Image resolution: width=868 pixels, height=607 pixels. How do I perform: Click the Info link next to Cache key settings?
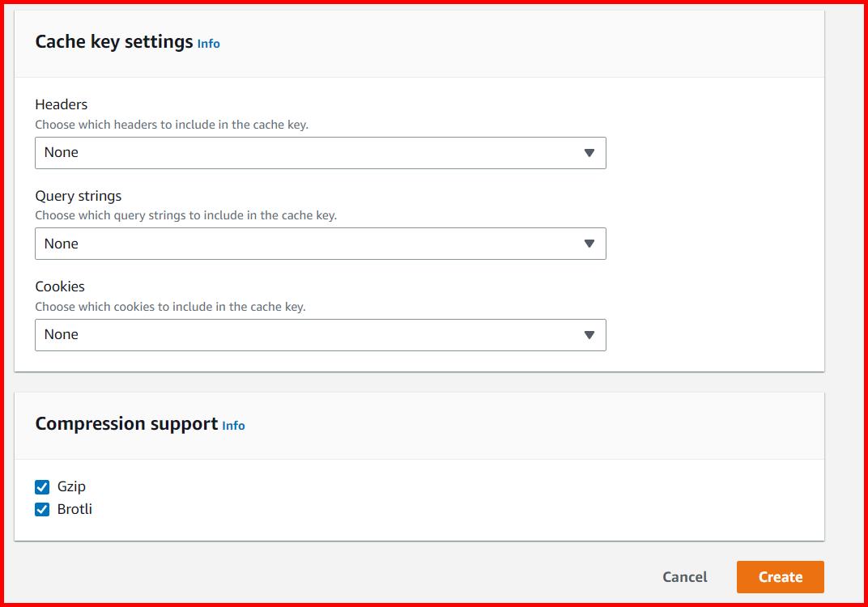(x=208, y=44)
